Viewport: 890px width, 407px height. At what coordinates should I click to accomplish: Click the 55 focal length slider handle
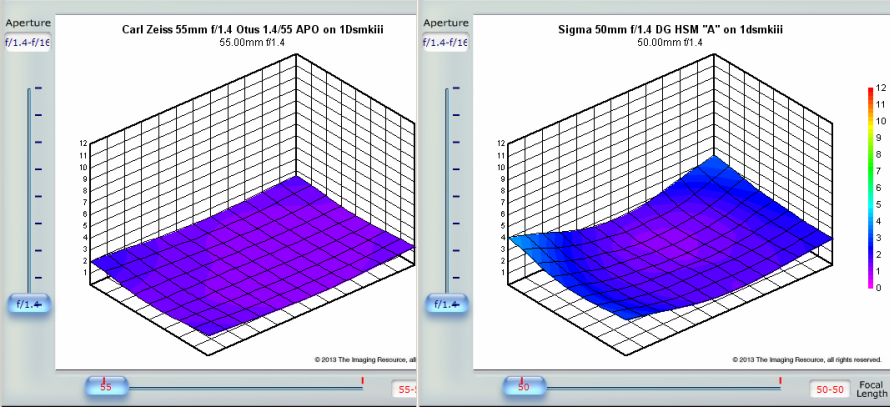point(106,387)
